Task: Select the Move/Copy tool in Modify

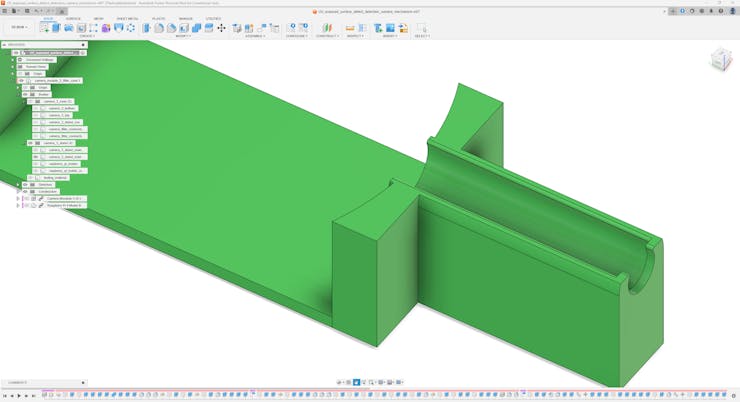Action: tap(221, 28)
